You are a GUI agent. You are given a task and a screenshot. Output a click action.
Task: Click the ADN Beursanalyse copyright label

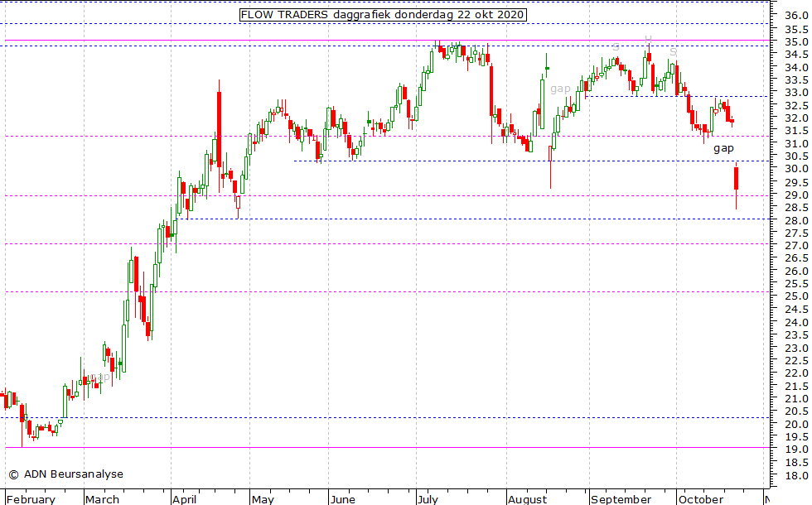click(x=65, y=474)
